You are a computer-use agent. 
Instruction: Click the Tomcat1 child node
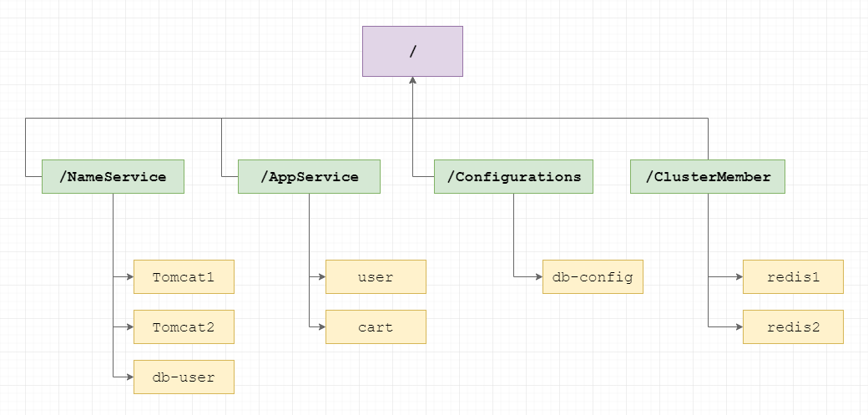pos(184,276)
